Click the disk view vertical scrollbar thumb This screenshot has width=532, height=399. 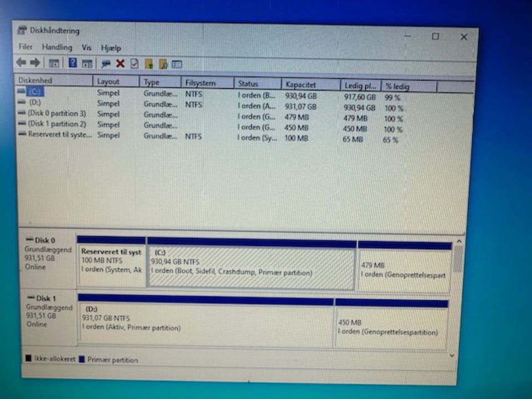tap(458, 259)
